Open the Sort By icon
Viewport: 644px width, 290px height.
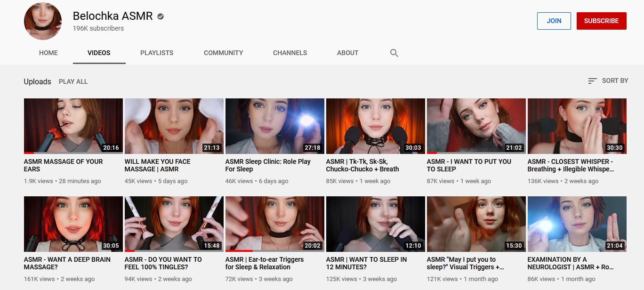pos(592,81)
